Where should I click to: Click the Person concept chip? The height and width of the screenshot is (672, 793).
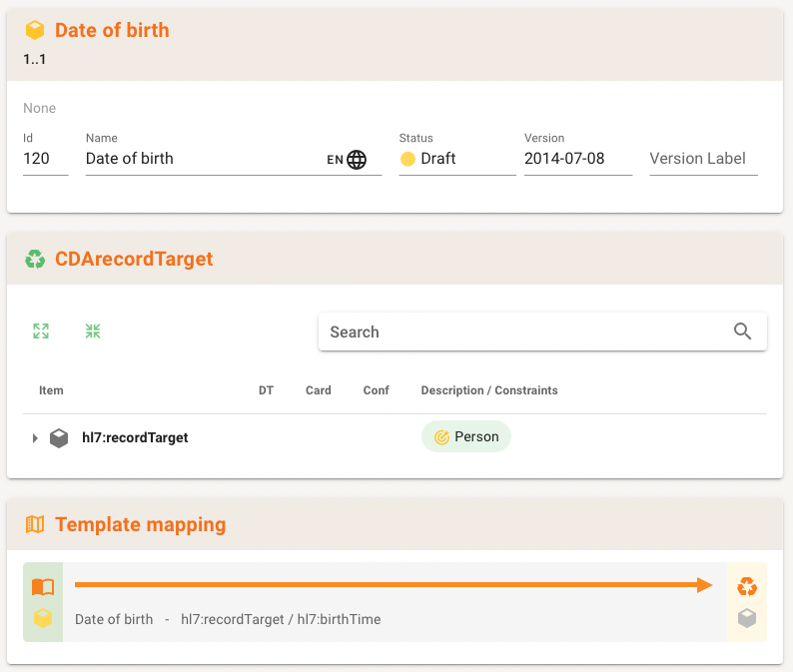(465, 437)
